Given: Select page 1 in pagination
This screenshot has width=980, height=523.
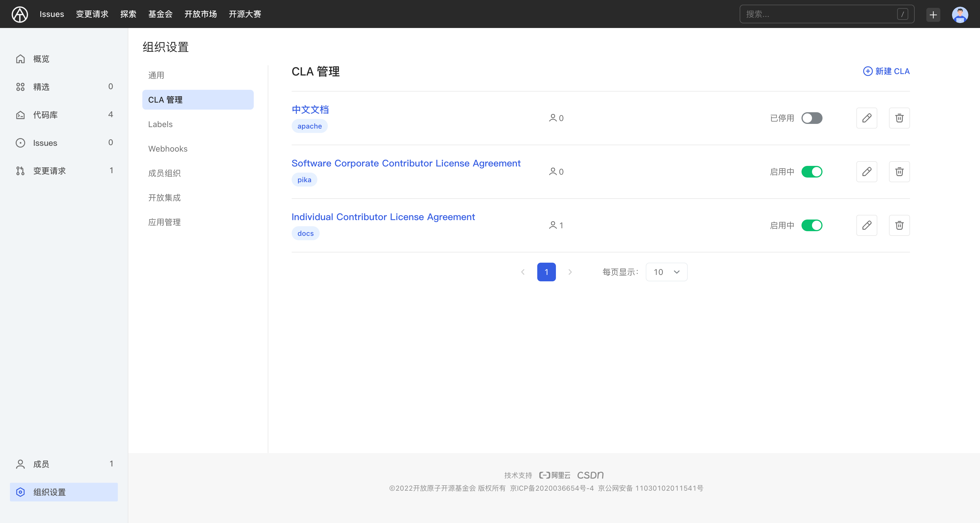Looking at the screenshot, I should pos(546,271).
